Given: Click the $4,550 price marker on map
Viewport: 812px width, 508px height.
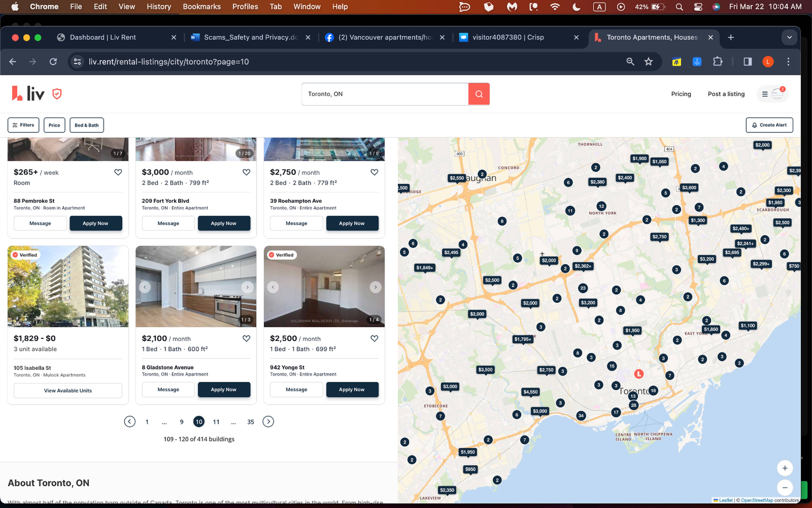Looking at the screenshot, I should click(531, 392).
